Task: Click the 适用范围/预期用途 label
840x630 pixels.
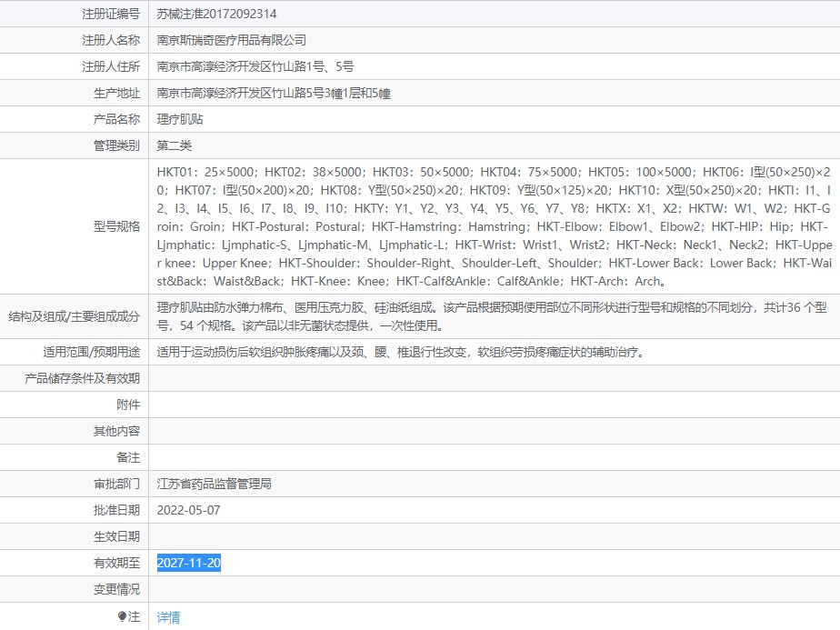Action: pyautogui.click(x=91, y=352)
